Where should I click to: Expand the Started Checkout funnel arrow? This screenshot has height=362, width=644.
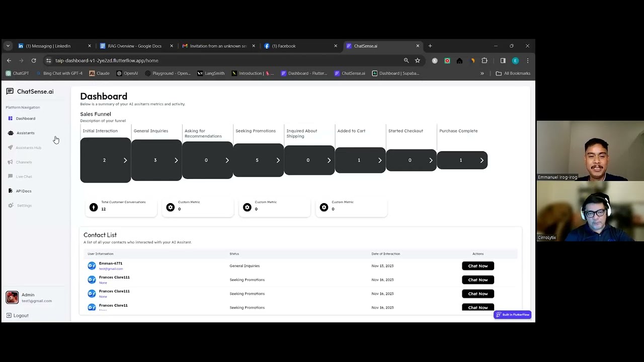(431, 160)
